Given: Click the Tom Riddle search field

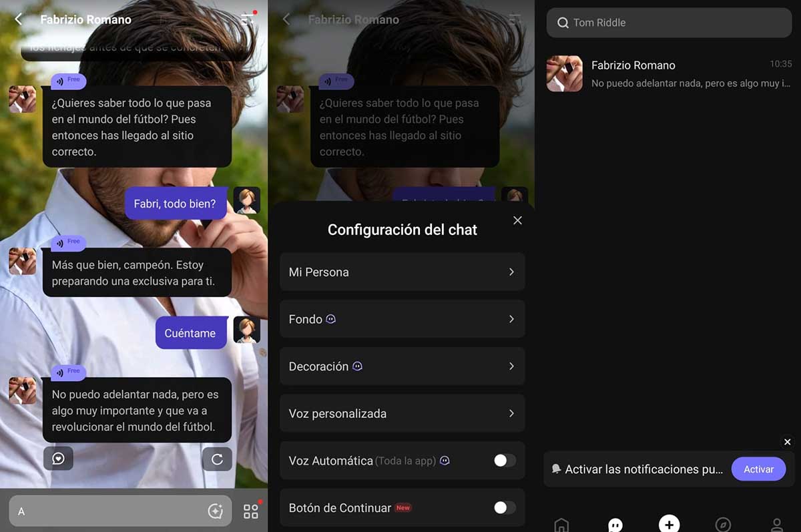Looking at the screenshot, I should coord(669,23).
